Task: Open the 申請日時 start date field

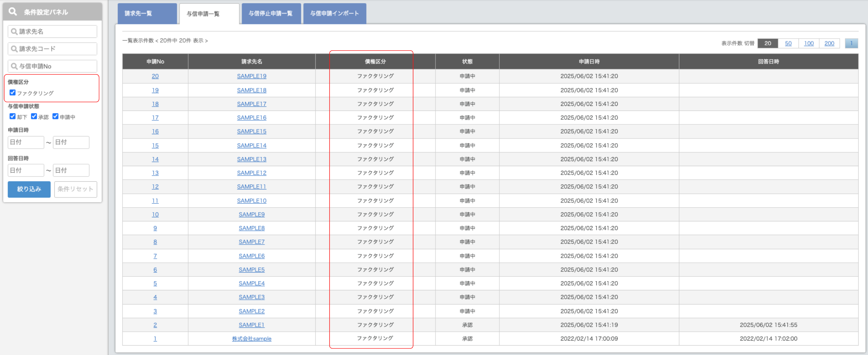Action: pyautogui.click(x=26, y=142)
